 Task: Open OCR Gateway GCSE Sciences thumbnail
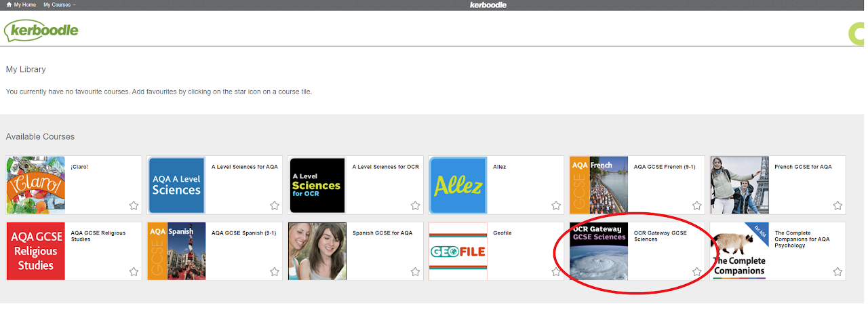pyautogui.click(x=599, y=251)
